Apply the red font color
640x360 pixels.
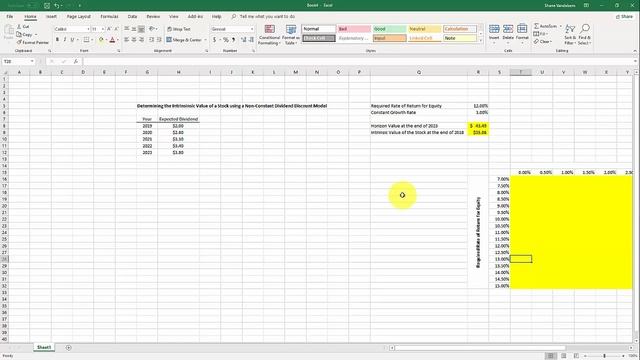pyautogui.click(x=112, y=40)
